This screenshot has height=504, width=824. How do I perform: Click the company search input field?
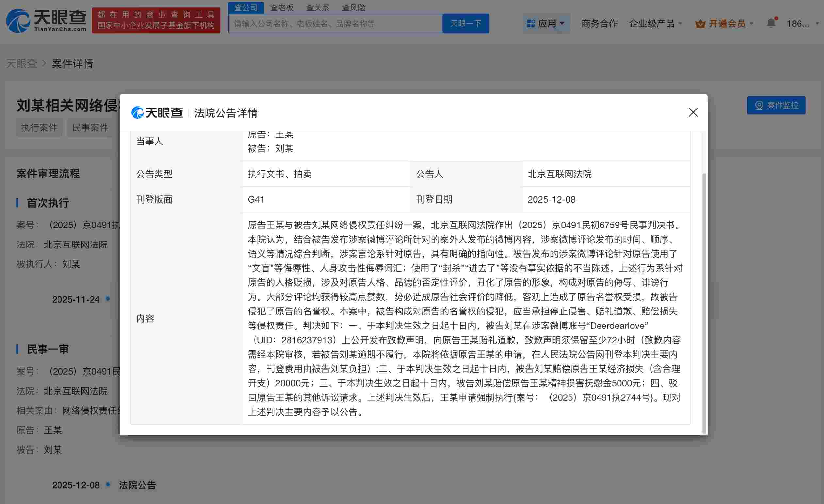335,23
